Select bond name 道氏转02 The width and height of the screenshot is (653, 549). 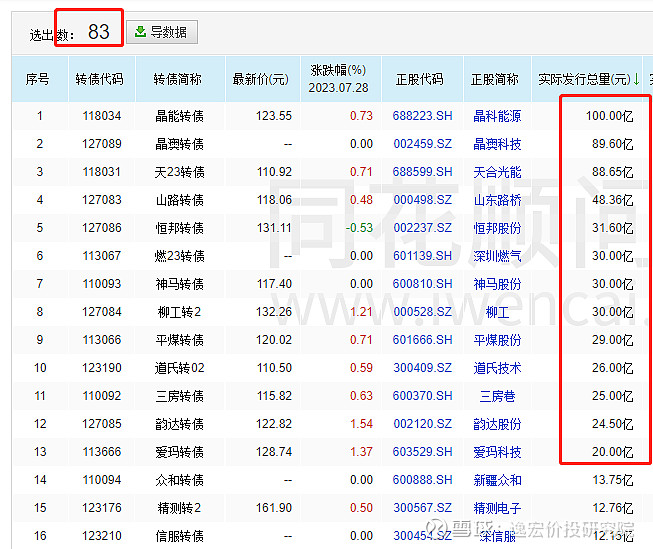click(179, 368)
